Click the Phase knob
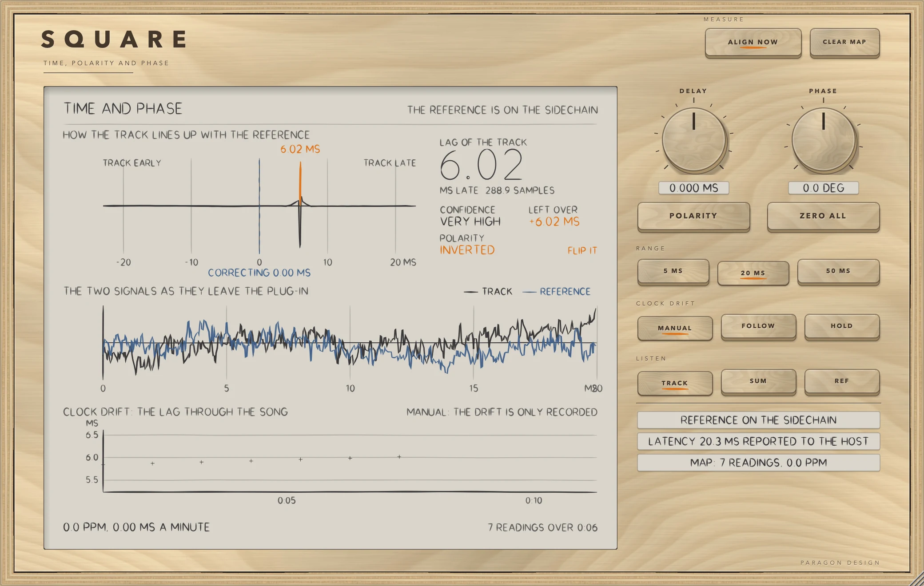 click(x=824, y=140)
